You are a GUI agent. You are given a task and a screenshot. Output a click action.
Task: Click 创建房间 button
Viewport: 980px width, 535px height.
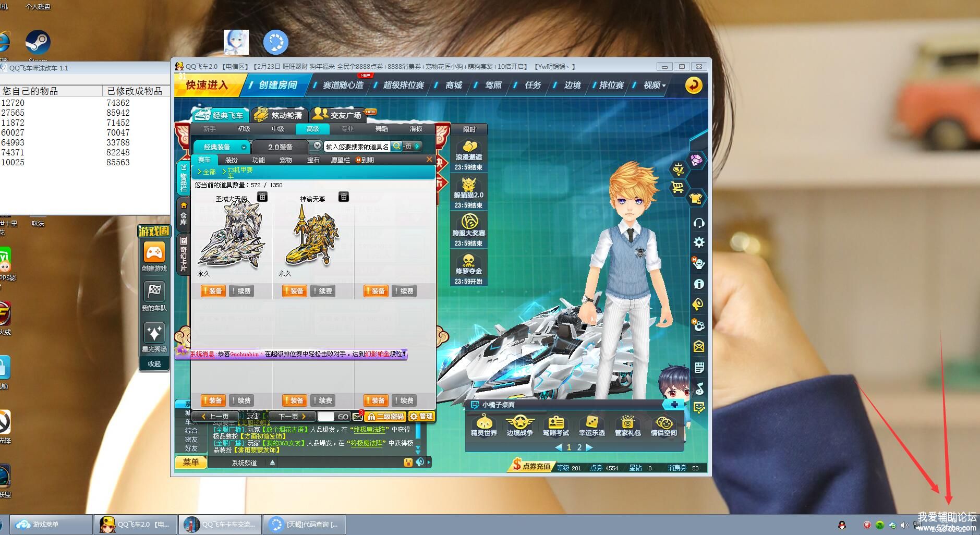coord(277,85)
